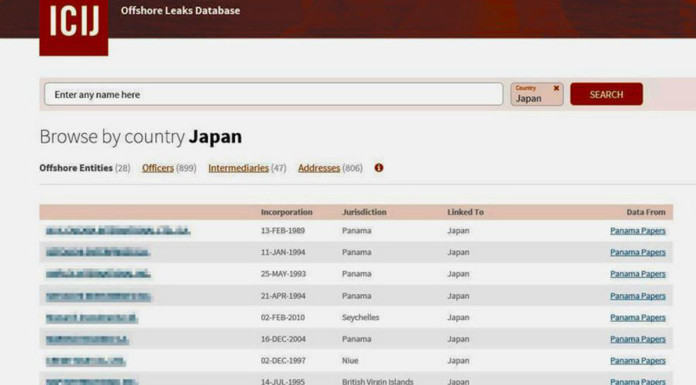This screenshot has width=696, height=385.
Task: Sort by the Jurisdiction column header
Action: [x=364, y=212]
